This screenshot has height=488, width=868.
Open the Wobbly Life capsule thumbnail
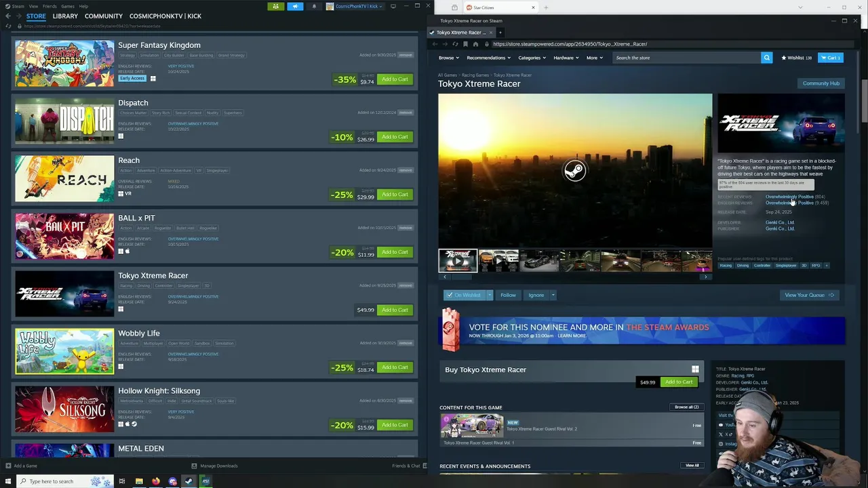point(64,352)
